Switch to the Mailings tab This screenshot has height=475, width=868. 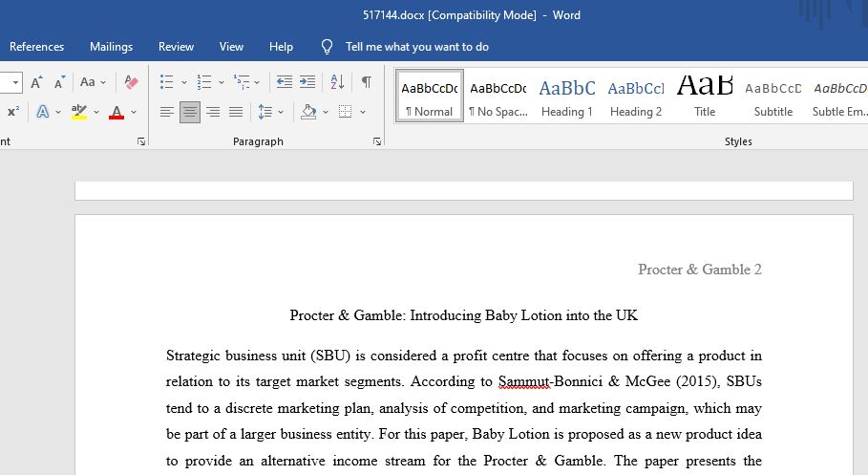click(112, 47)
